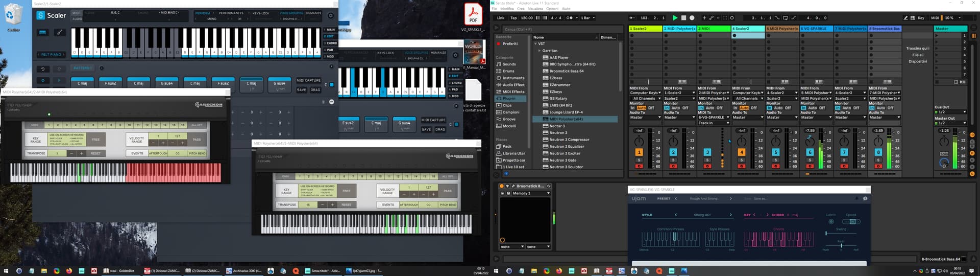980x276 pixels.
Task: Select Drums category in browser
Action: (x=508, y=71)
